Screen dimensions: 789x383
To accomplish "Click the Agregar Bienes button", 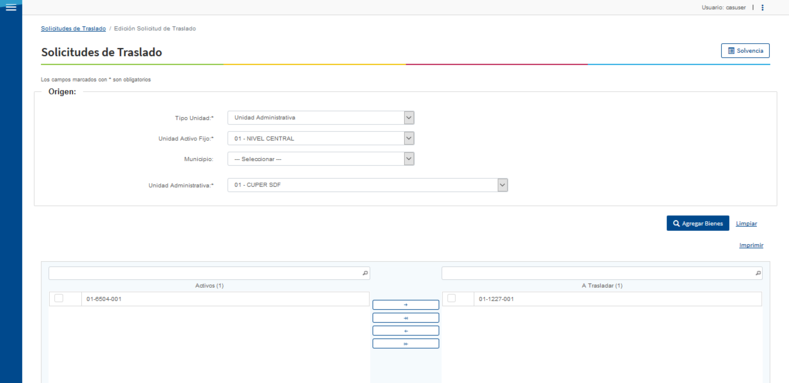I will pos(698,223).
